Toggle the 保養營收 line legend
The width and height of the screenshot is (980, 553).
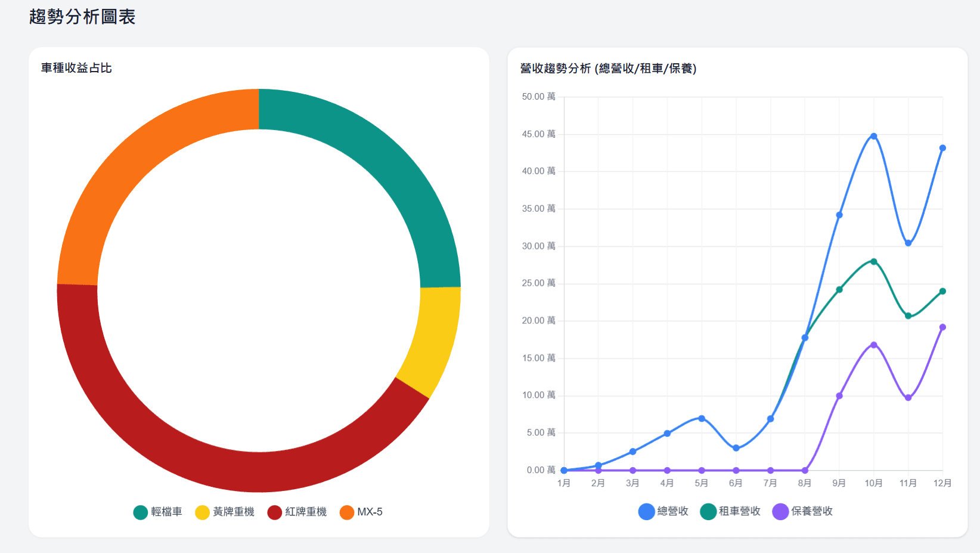click(803, 511)
